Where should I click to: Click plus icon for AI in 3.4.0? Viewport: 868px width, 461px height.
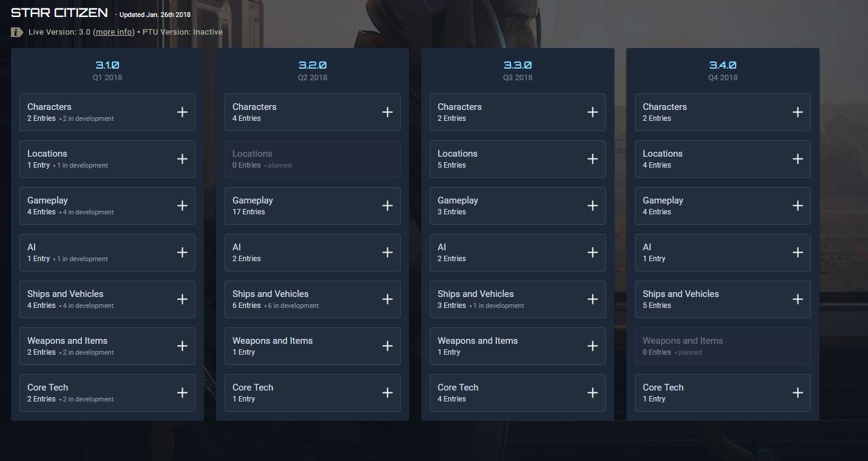click(x=798, y=253)
